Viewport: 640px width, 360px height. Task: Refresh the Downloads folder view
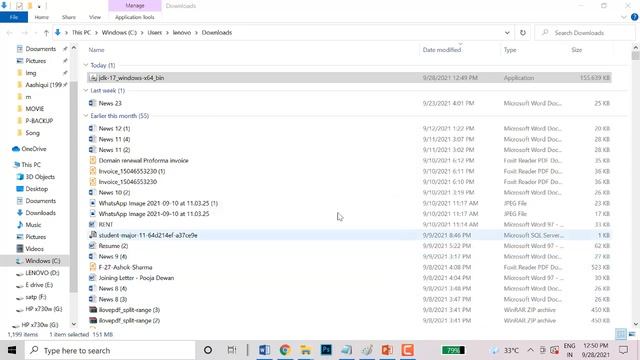coord(523,33)
